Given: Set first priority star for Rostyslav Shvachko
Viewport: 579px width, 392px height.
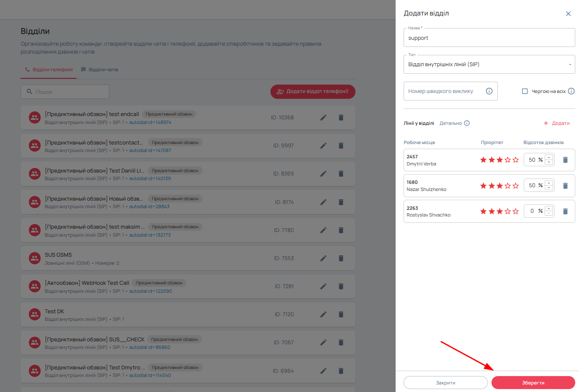Looking at the screenshot, I should tap(483, 211).
